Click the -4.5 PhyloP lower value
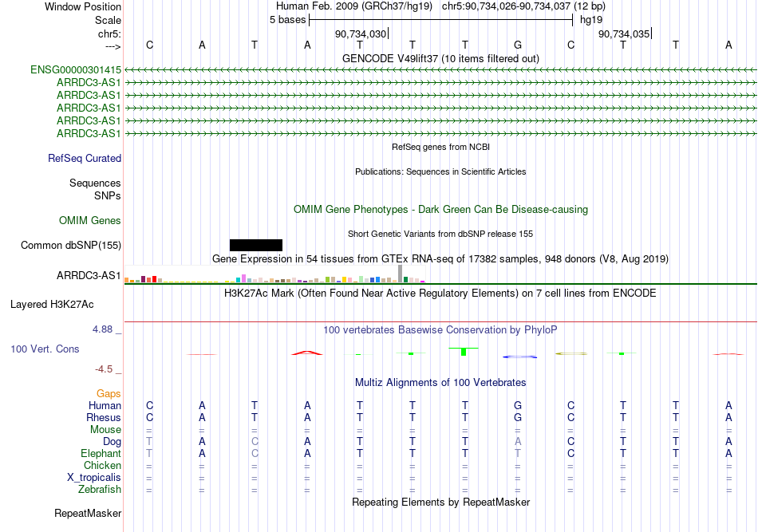758x532 pixels. tap(104, 369)
